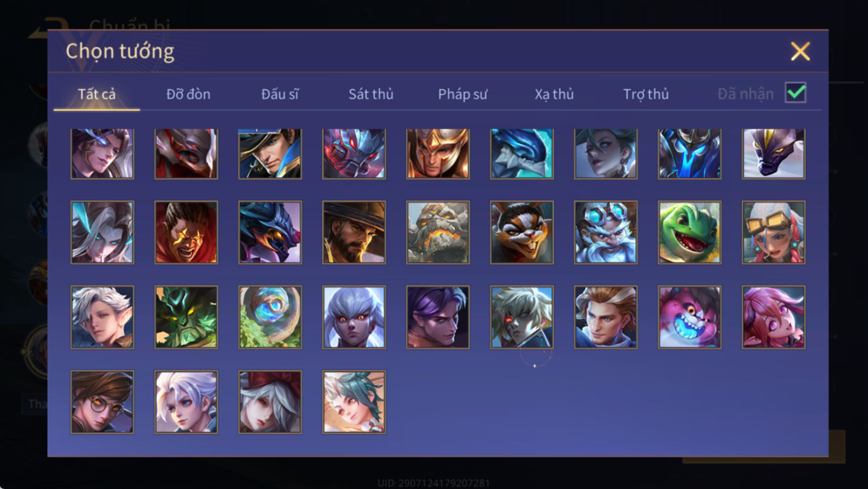Choose the cowboy hat bearded hero
868x489 pixels.
point(354,232)
